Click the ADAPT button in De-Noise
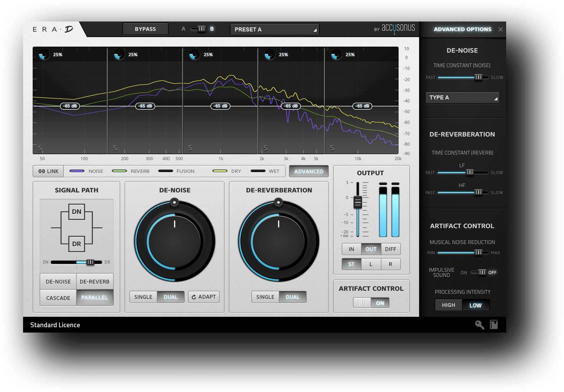Screen dimensions: 564x392 [x=204, y=297]
